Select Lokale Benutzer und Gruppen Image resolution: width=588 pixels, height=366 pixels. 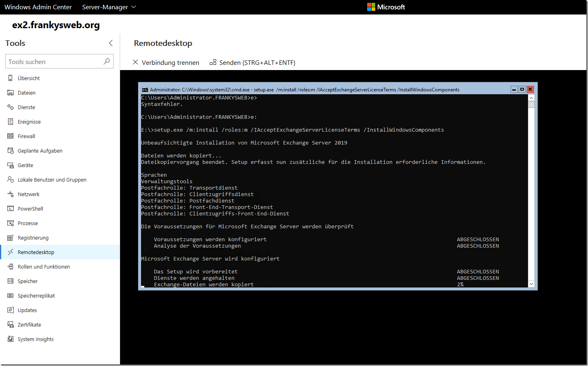pyautogui.click(x=60, y=180)
